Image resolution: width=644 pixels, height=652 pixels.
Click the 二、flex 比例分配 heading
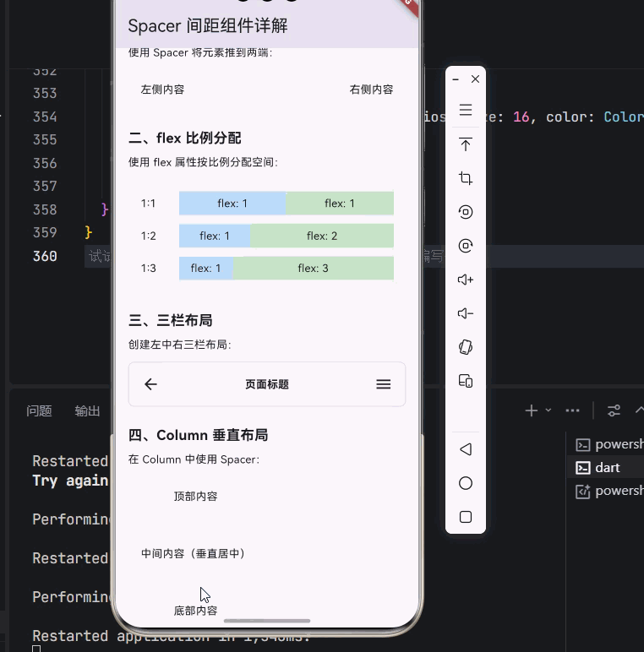tap(185, 138)
